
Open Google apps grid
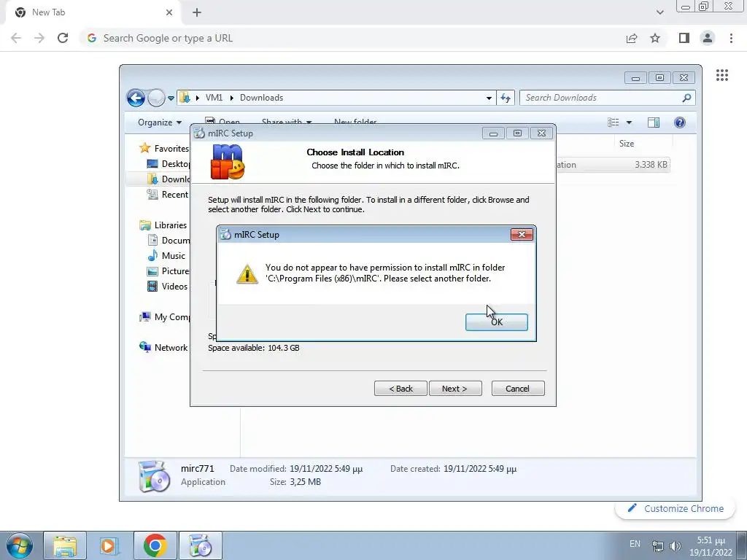pos(721,75)
